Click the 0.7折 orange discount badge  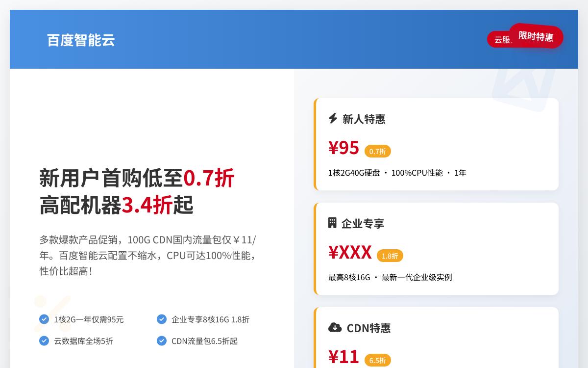(x=378, y=151)
